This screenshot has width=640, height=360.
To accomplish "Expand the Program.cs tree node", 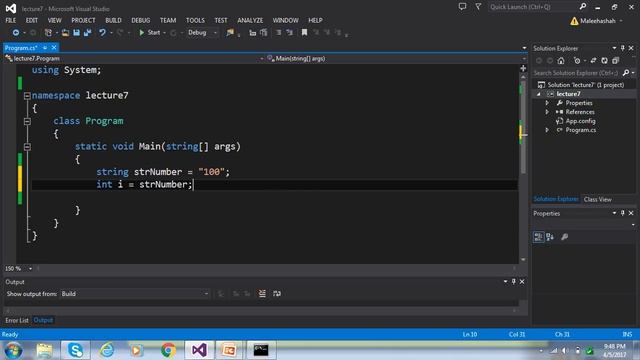I will [x=547, y=130].
